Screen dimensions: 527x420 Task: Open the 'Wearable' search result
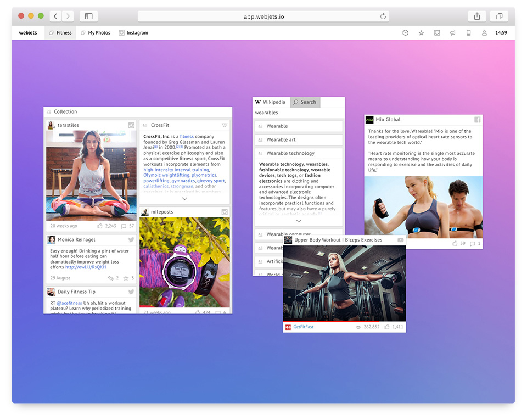(x=299, y=126)
